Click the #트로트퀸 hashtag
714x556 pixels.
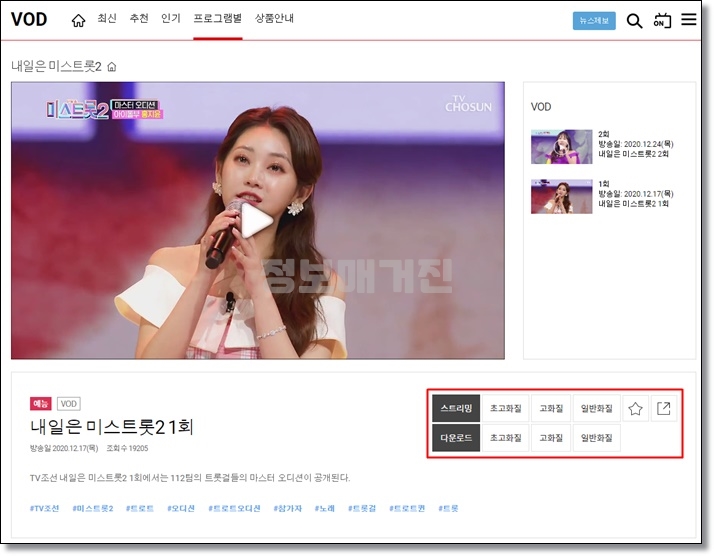[x=407, y=508]
